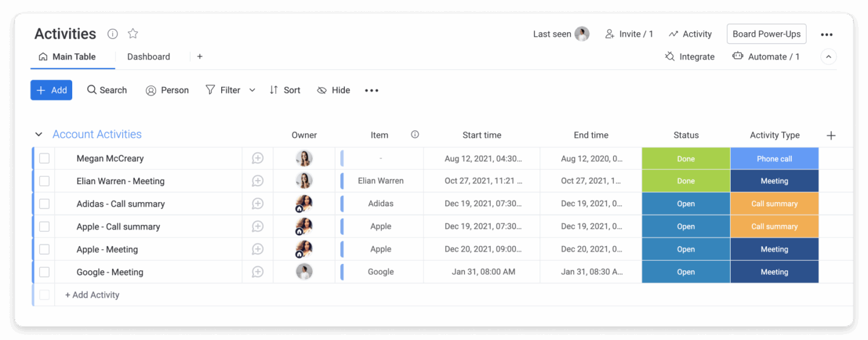The image size is (868, 340).
Task: Check the Adidas - Call summary row checkbox
Action: pos(44,203)
